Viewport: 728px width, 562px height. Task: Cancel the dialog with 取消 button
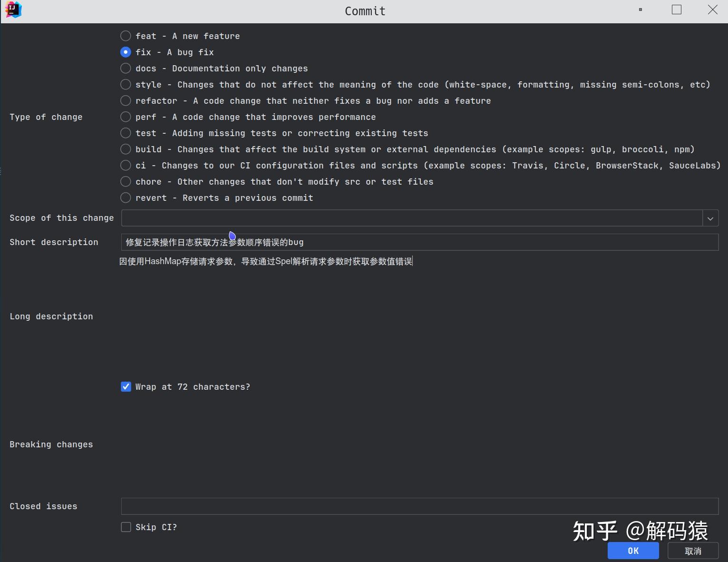click(693, 551)
